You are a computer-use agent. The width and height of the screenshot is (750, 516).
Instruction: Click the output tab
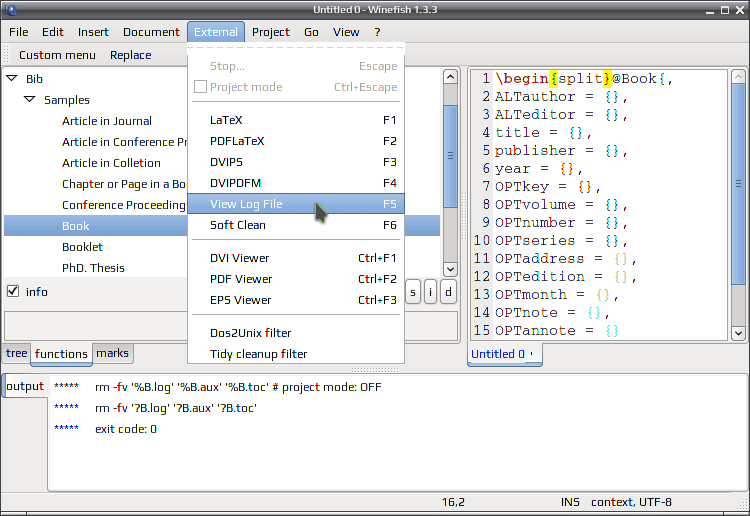click(x=25, y=386)
